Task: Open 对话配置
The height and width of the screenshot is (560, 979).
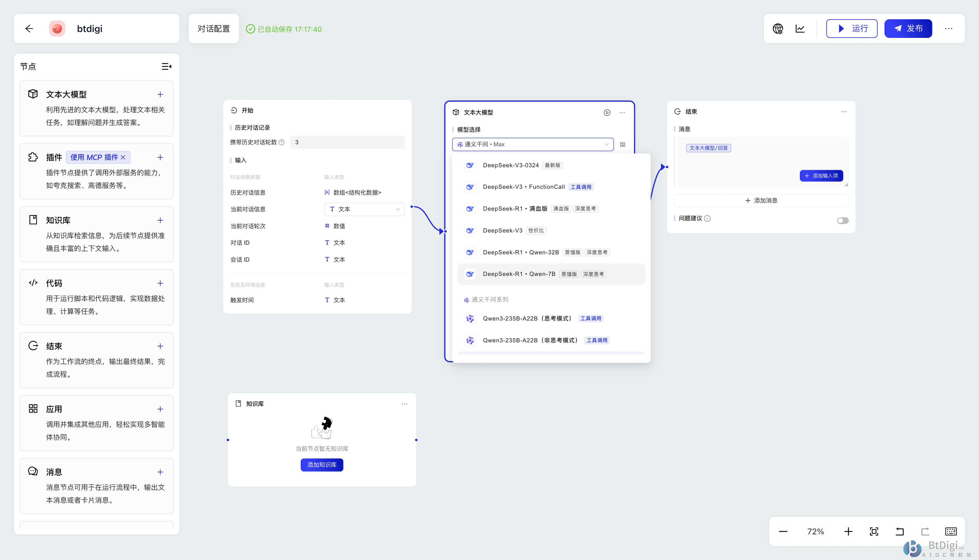Action: 214,29
